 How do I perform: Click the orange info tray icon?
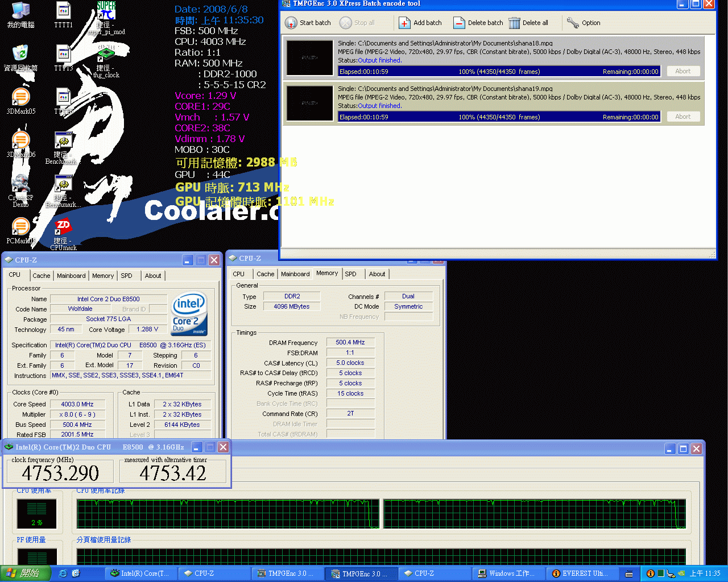point(650,573)
